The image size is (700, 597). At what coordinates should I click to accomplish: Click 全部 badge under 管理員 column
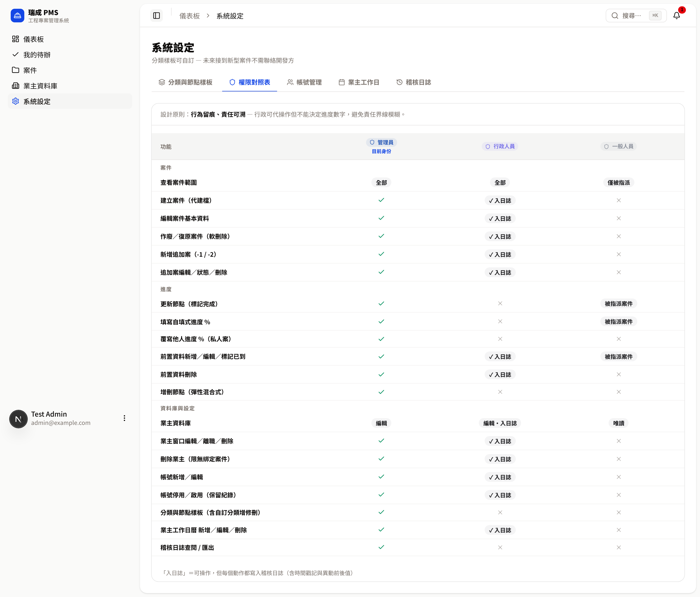coord(381,183)
